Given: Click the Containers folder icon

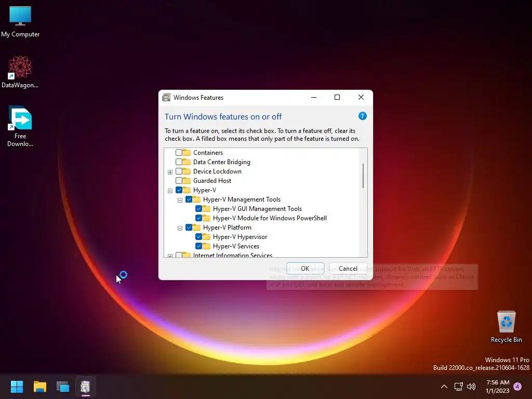Looking at the screenshot, I should [x=187, y=152].
